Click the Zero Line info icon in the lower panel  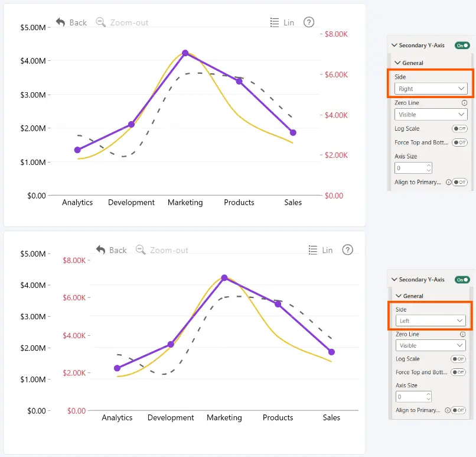(462, 334)
